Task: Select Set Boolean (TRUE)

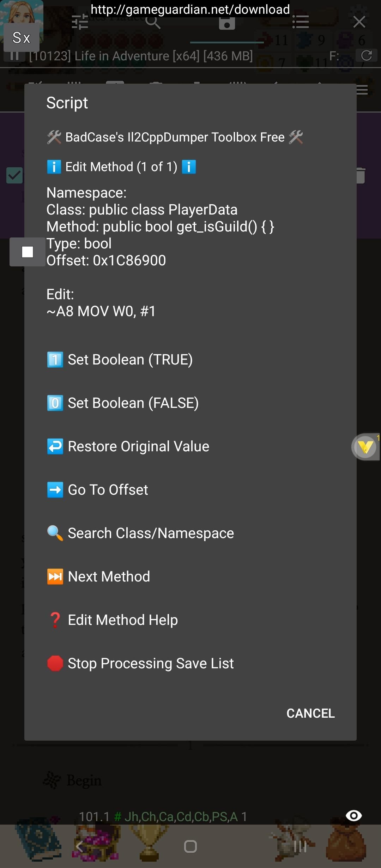Action: (x=130, y=360)
